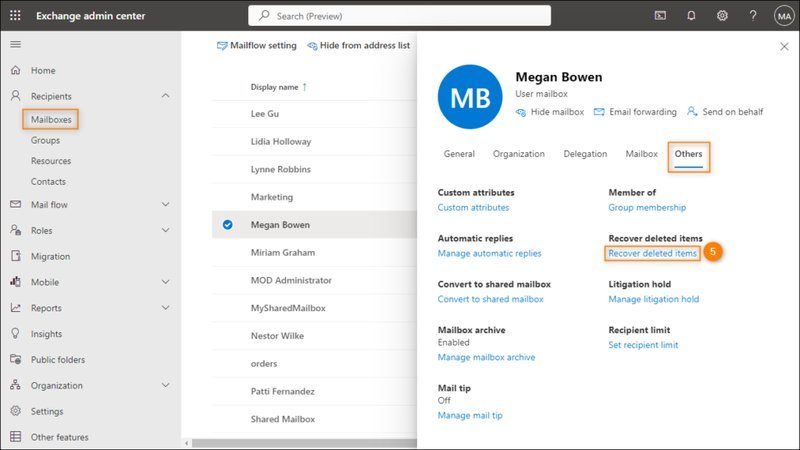Expand the Mobile chevron
The image size is (800, 450).
click(x=165, y=282)
